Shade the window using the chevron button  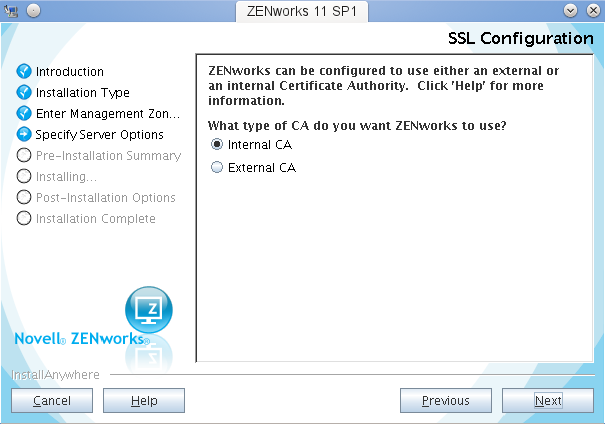pyautogui.click(x=571, y=10)
